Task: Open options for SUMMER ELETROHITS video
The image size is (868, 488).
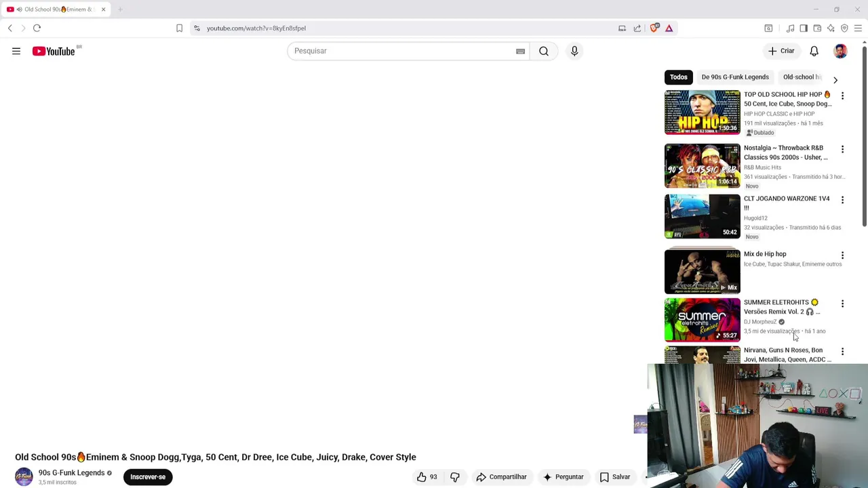Action: (842, 304)
